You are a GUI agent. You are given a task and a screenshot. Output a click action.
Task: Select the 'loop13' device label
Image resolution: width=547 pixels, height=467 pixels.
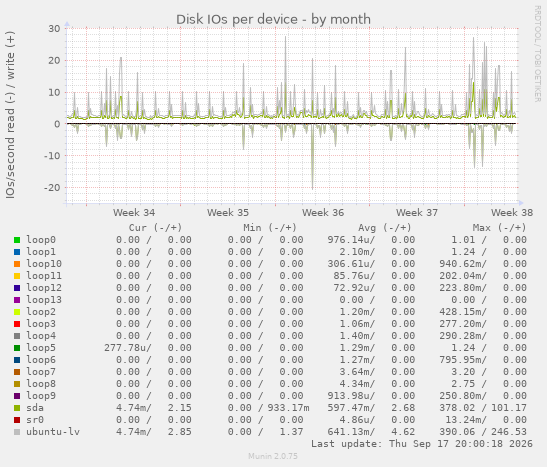pyautogui.click(x=44, y=300)
